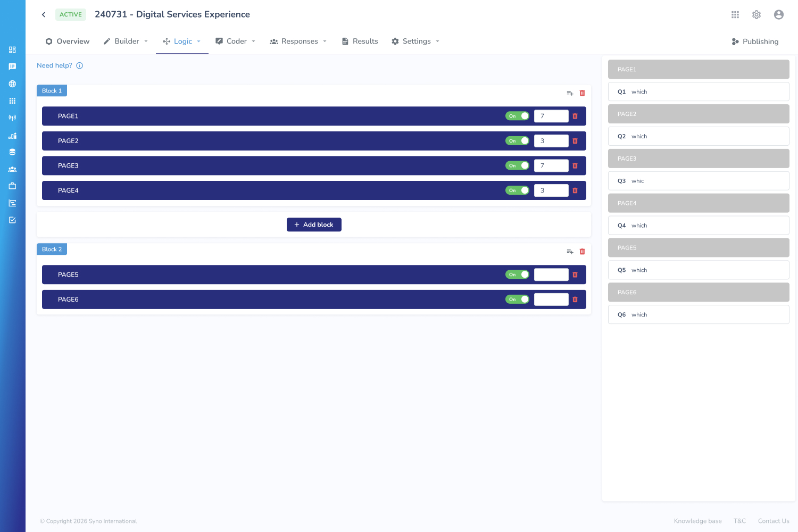The image size is (798, 532).
Task: Open the Results tab
Action: tap(360, 41)
